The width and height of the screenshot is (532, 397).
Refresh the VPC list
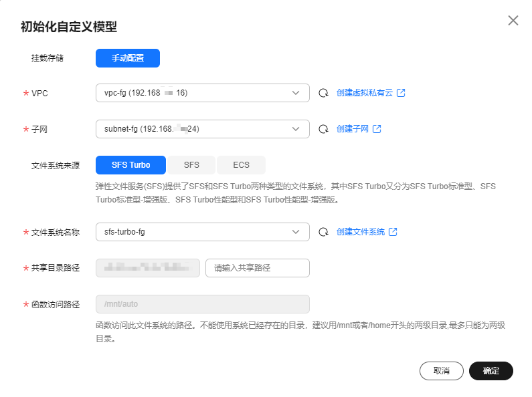pyautogui.click(x=323, y=93)
